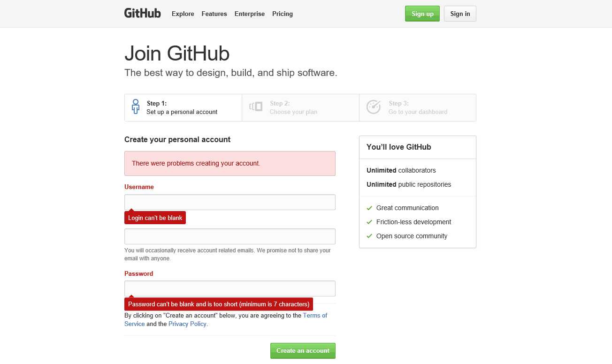Click the tagline about design, build, ship software
Screen dimensions: 612x364
click(231, 73)
